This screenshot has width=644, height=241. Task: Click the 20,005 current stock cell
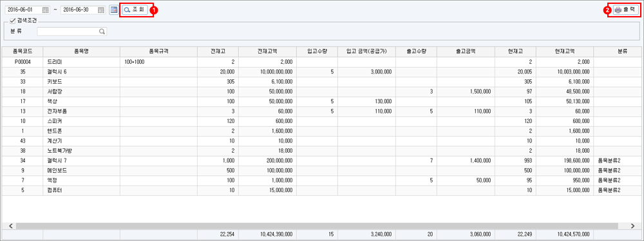pyautogui.click(x=515, y=72)
